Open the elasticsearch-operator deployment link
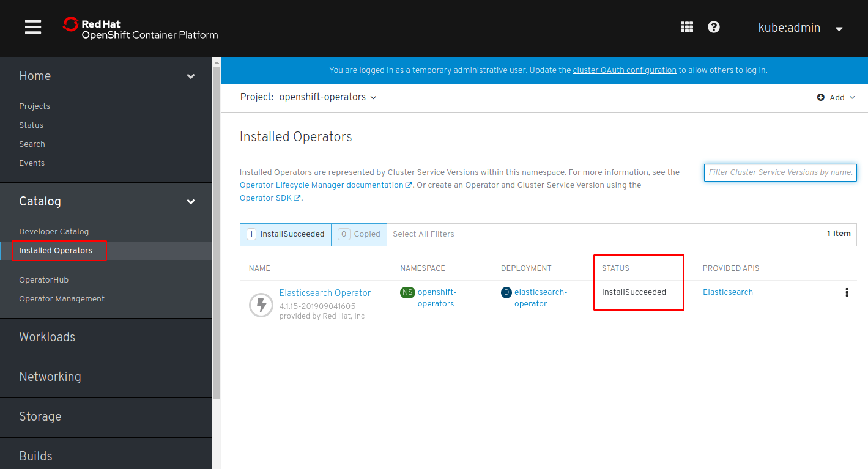Screen dimensions: 868x469 click(541, 298)
